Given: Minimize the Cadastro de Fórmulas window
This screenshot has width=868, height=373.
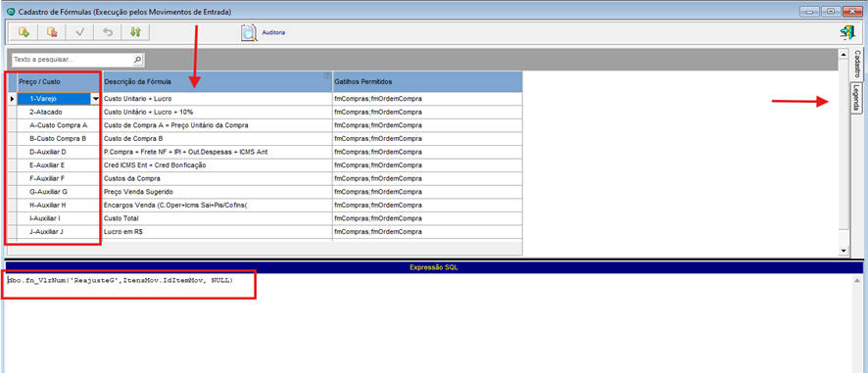Looking at the screenshot, I should pos(810,11).
